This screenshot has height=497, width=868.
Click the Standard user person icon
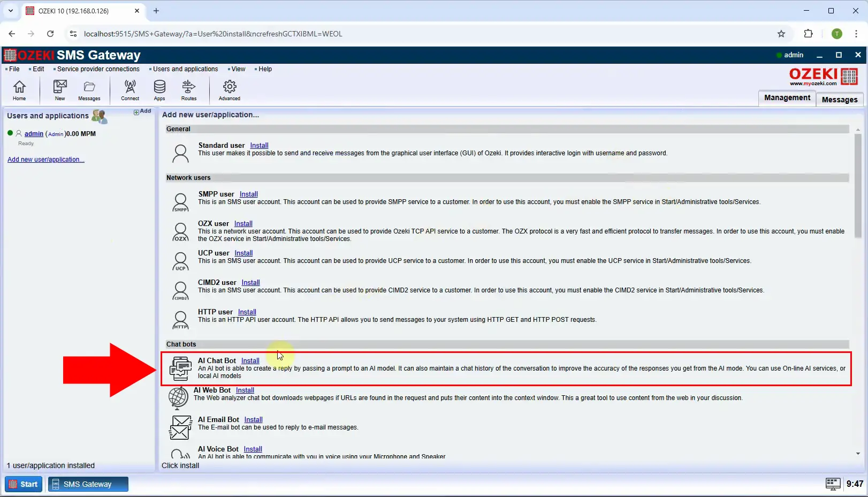pos(180,153)
